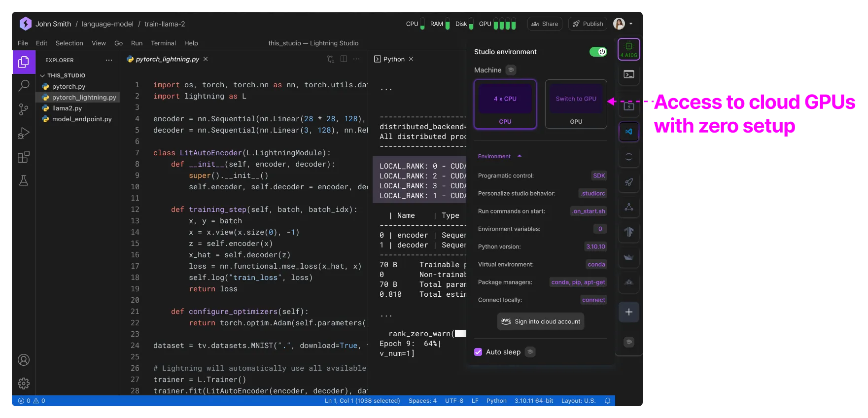Click the info badge next to Machine
The image size is (868, 418).
click(x=511, y=70)
